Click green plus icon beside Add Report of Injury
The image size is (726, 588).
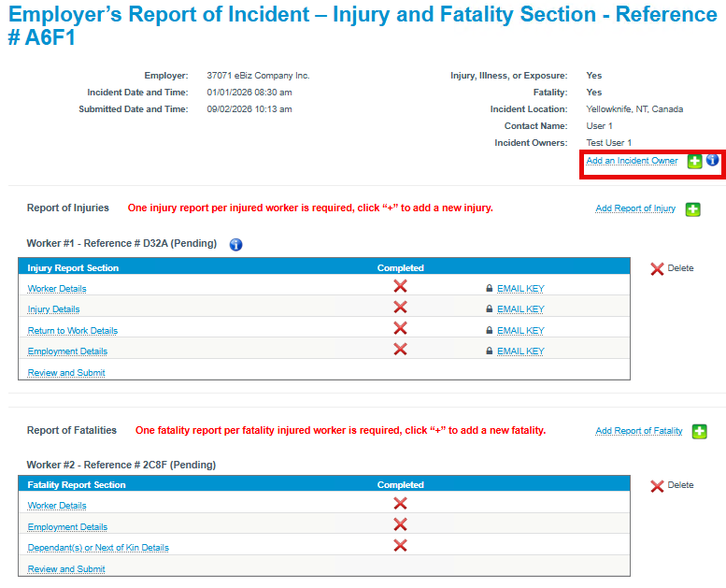[692, 209]
